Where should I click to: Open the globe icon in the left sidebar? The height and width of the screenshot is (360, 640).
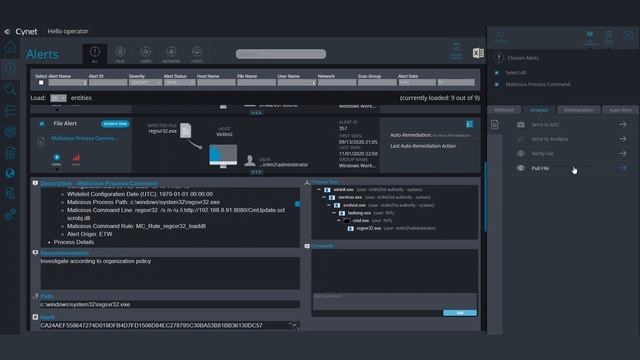(x=10, y=173)
